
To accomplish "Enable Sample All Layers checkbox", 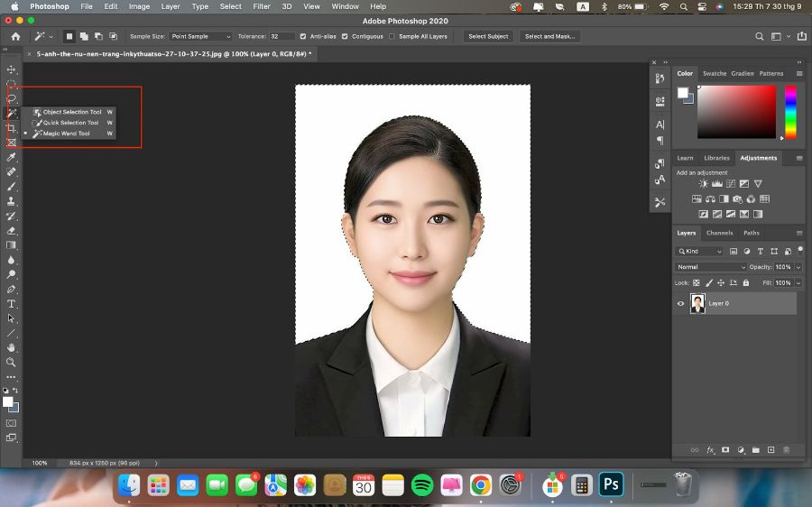I will coord(392,36).
